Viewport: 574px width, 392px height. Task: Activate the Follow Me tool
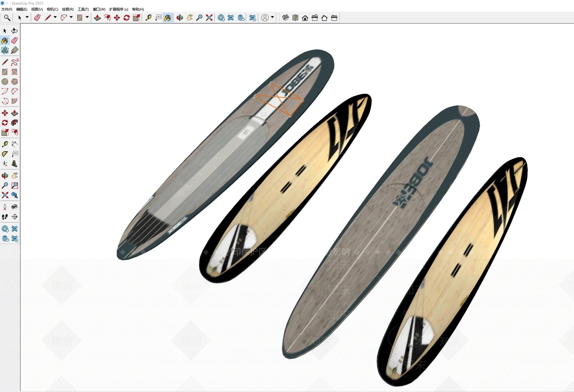pos(14,123)
